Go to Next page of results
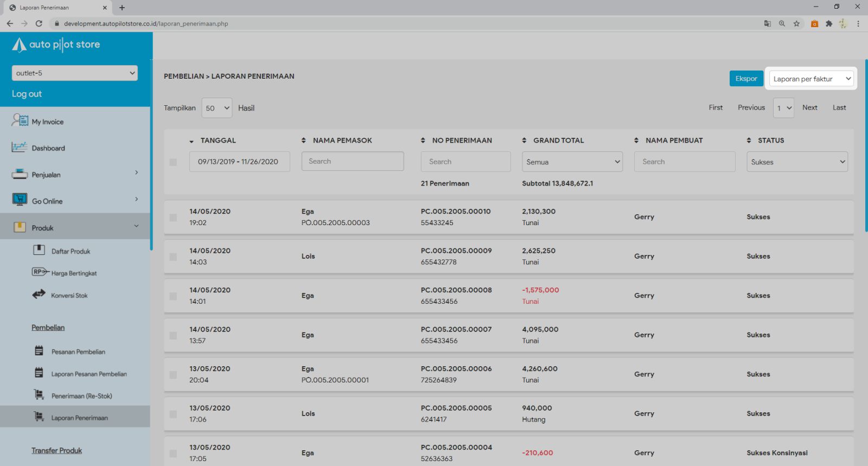Screen dimensions: 868x466 (809, 107)
